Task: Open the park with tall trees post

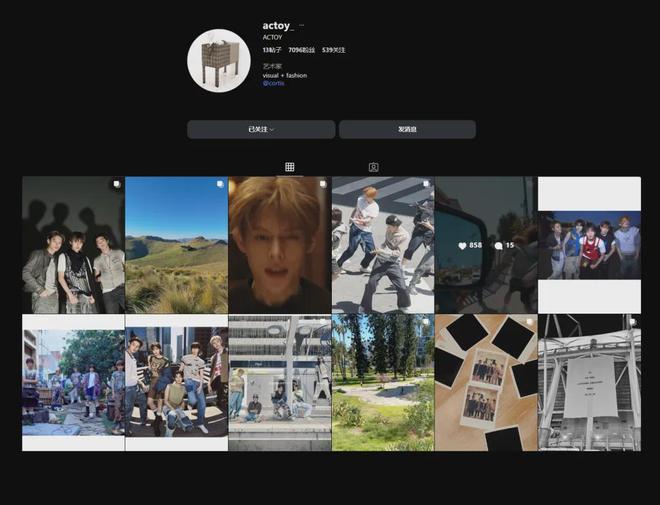Action: tap(383, 382)
